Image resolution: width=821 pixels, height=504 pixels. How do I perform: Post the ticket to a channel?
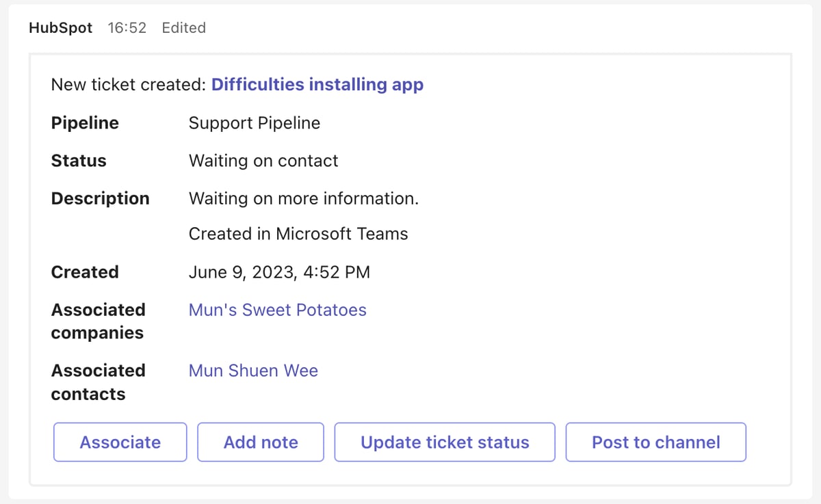(x=655, y=442)
